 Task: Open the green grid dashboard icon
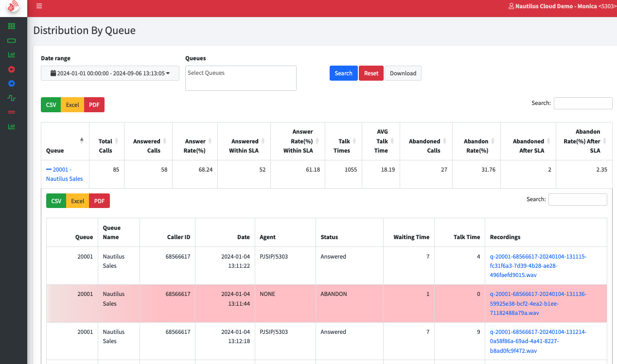pos(12,26)
